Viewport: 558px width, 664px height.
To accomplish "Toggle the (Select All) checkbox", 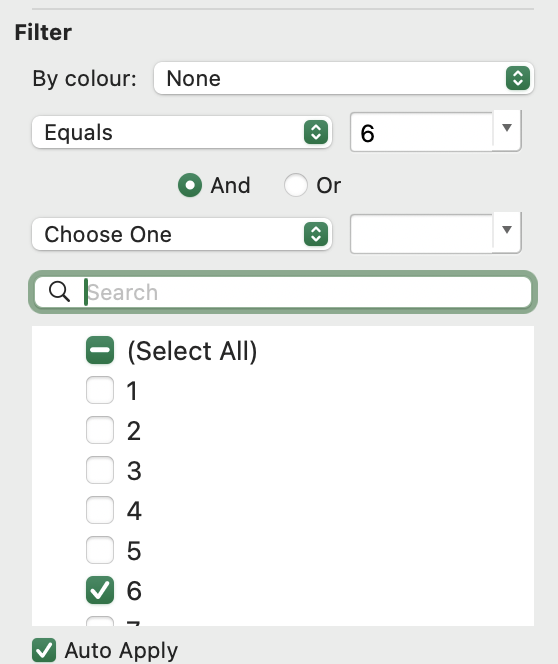I will coord(100,350).
